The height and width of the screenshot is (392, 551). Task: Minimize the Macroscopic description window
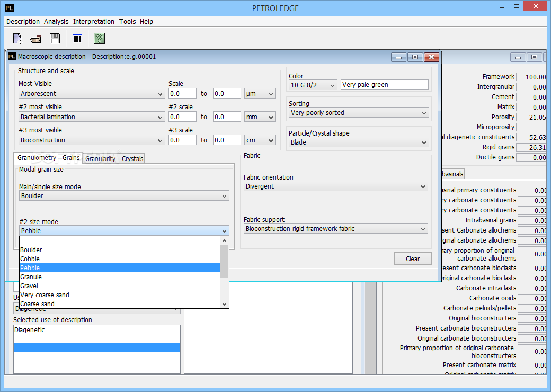(x=399, y=57)
